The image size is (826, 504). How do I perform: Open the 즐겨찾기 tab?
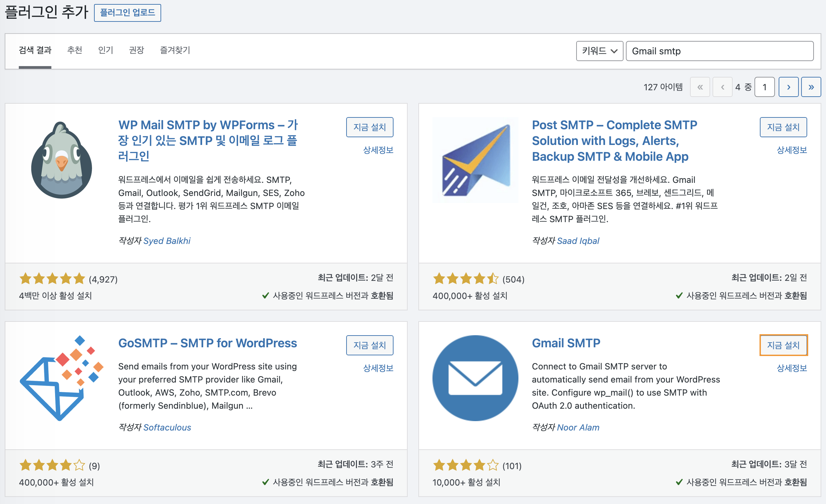175,50
